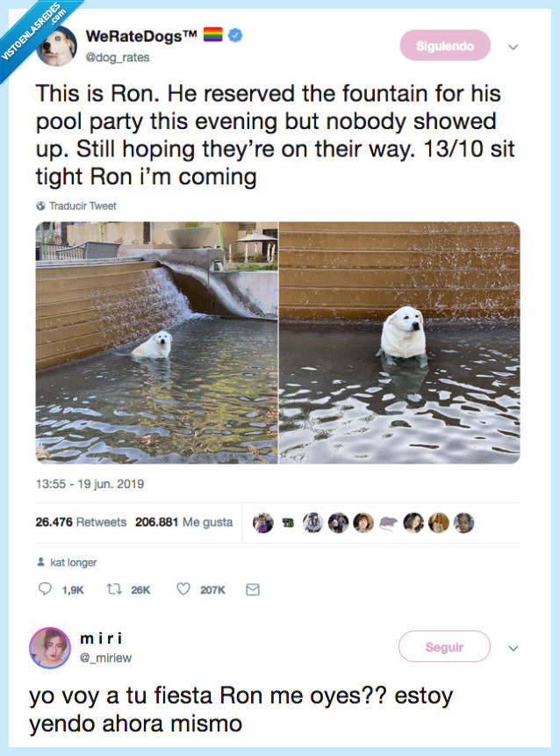The image size is (560, 756).
Task: Click the Seguir button for miri
Action: coord(444,646)
